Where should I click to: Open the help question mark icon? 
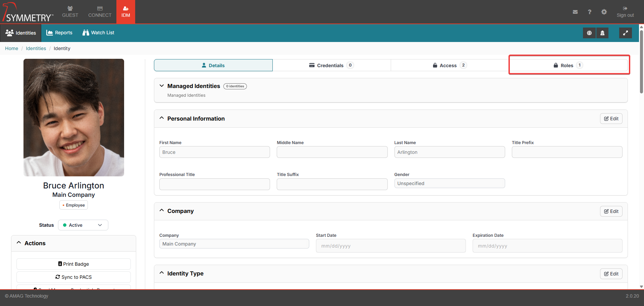(x=589, y=12)
